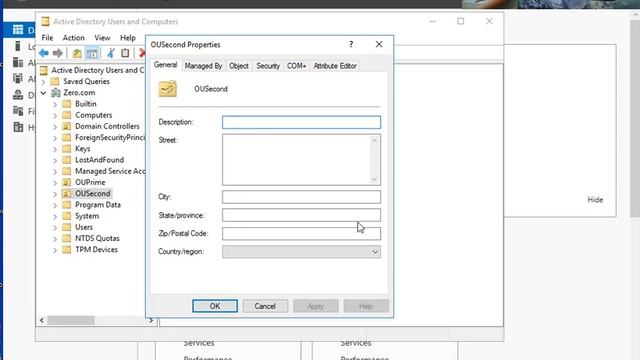This screenshot has width=640, height=360.
Task: Select the Keys tree item
Action: [82, 149]
